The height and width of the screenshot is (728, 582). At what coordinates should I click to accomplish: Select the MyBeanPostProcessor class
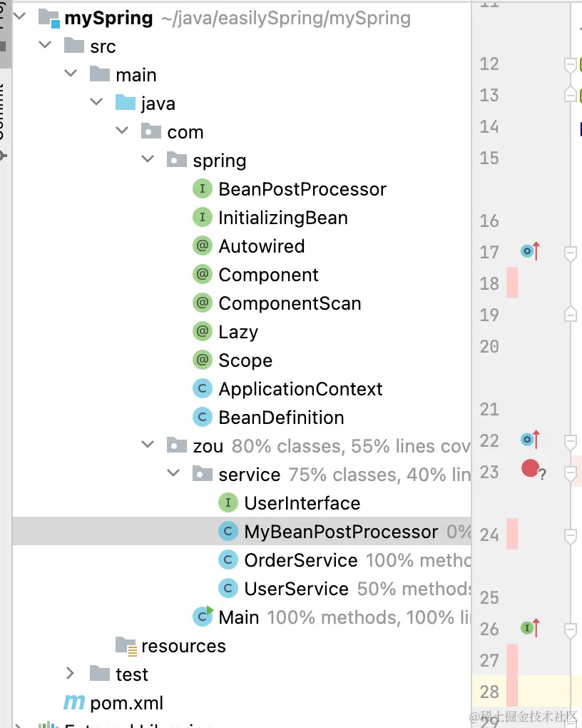pos(341,532)
